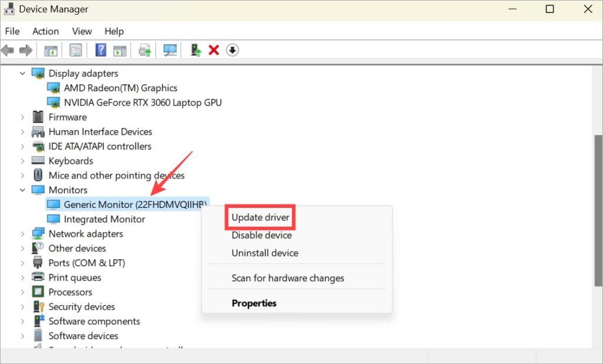Click Scan for hardware changes monitor icon
603x364 pixels.
click(170, 50)
